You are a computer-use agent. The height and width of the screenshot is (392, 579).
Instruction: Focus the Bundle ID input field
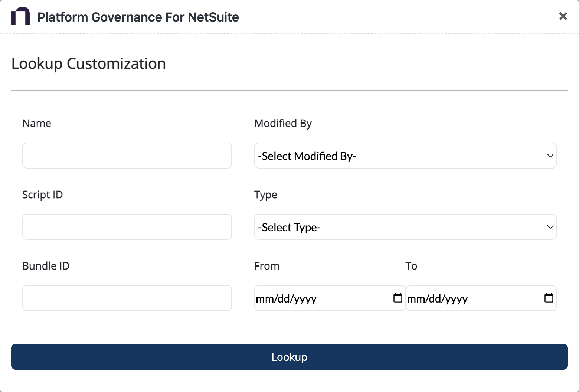(x=127, y=298)
